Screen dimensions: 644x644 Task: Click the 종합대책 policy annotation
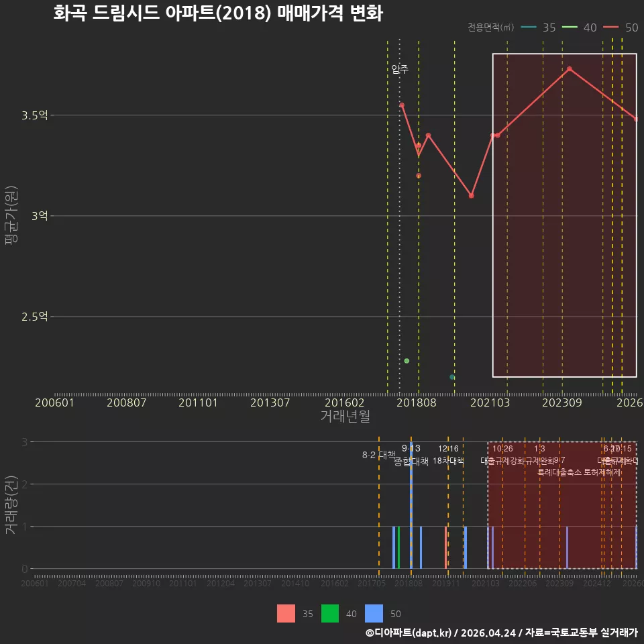(411, 462)
